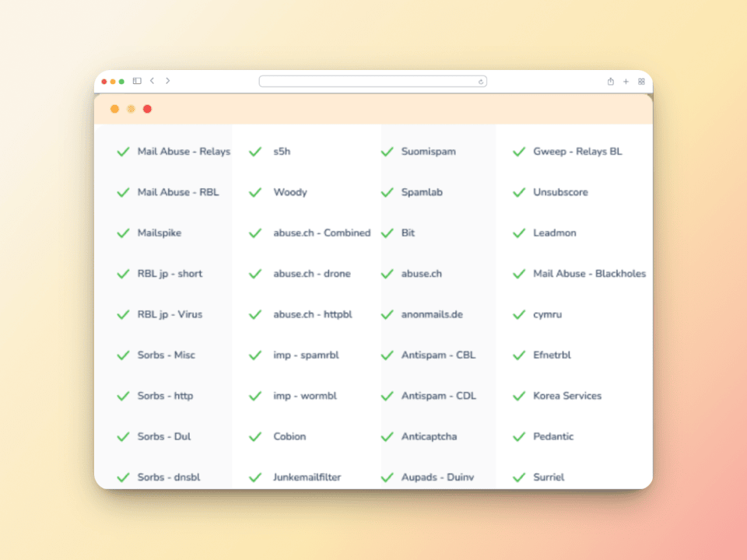Click the green check beside Gweep - Relays BL

click(519, 152)
